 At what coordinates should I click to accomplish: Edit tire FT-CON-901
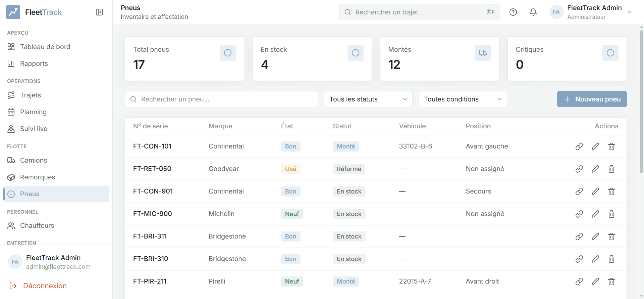pyautogui.click(x=595, y=191)
